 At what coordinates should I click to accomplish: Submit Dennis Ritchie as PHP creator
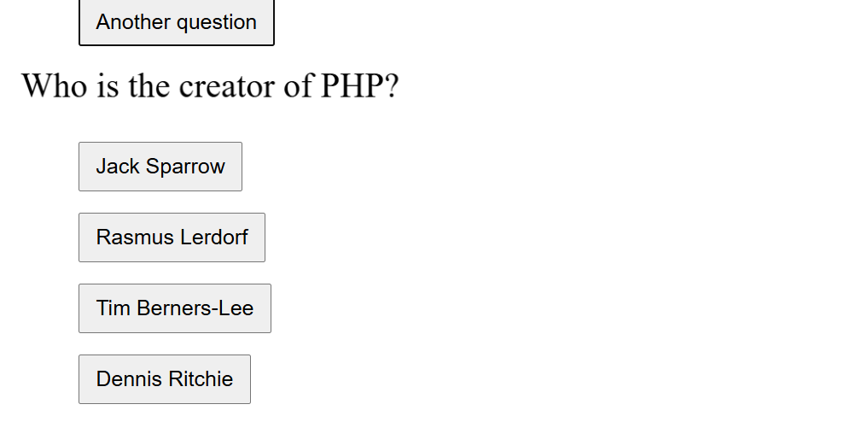(x=165, y=379)
